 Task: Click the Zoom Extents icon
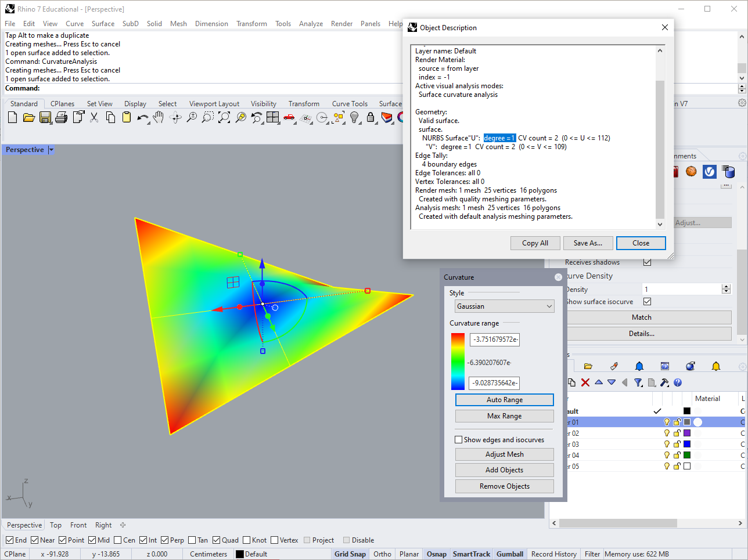tap(224, 118)
